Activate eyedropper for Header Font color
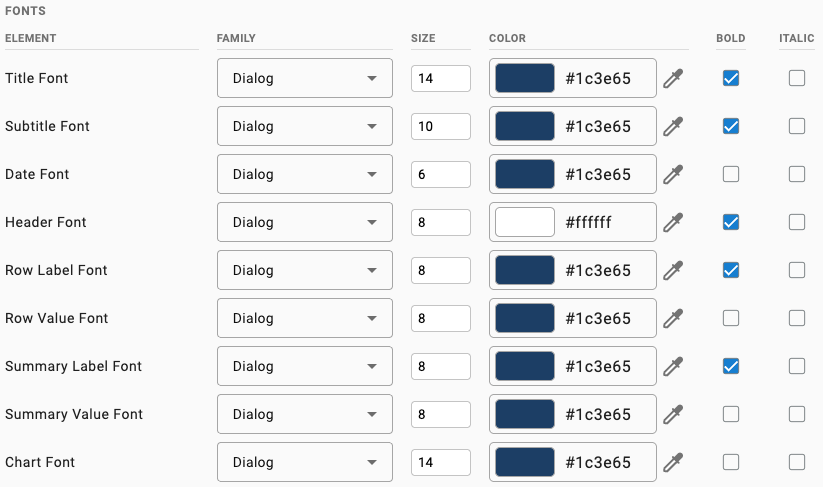Screen dimensions: 823x487 (x=673, y=223)
